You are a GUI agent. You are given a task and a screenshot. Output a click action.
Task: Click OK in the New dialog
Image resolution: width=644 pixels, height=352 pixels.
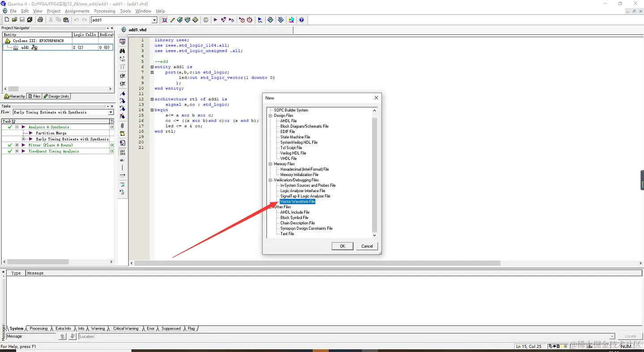(x=343, y=246)
